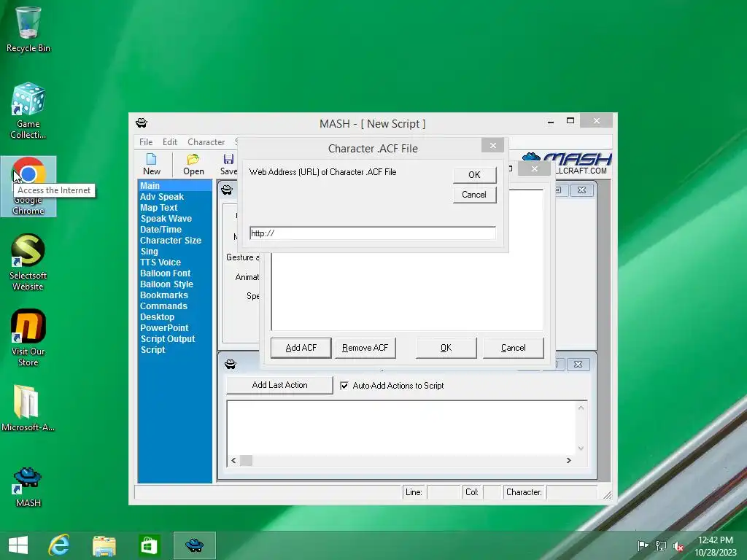747x560 pixels.
Task: Select Adv Speak in the category list
Action: tap(175, 197)
